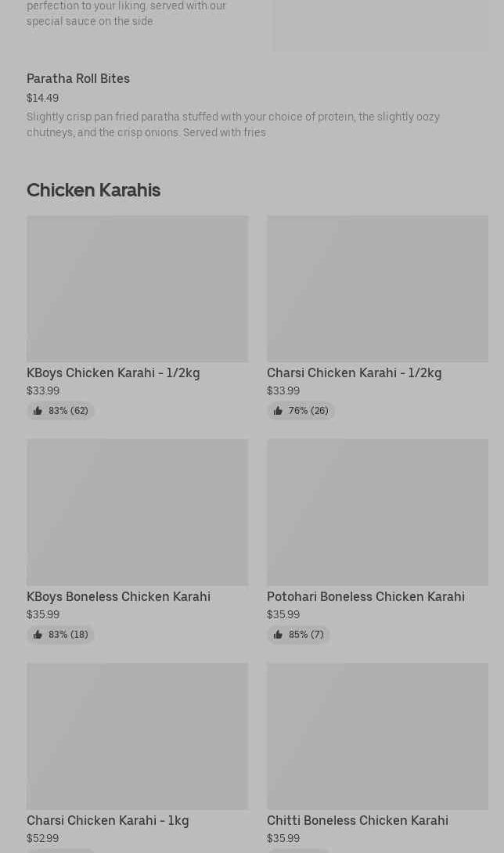Open Potohari Boneless Chicken Karahi photo
The width and height of the screenshot is (504, 853).
377,513
